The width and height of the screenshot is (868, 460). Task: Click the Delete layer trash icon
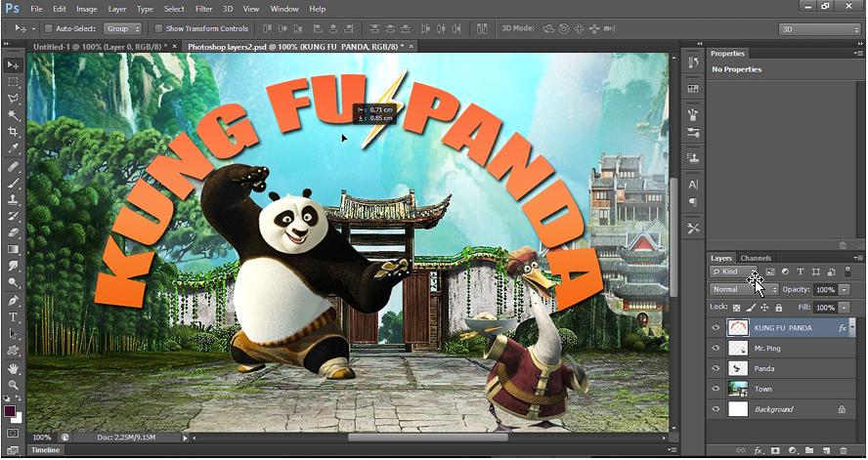click(844, 450)
